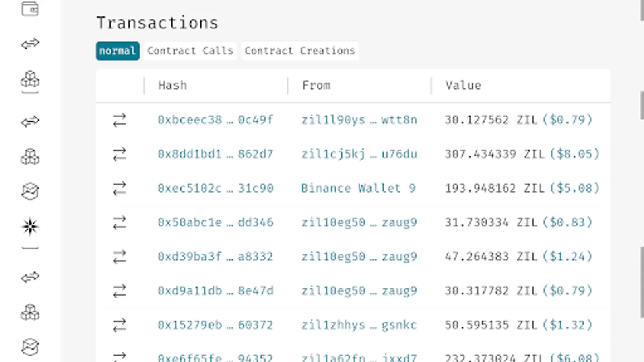Screen dimensions: 644x362
Task: Click the Hash column header
Action: pos(172,86)
